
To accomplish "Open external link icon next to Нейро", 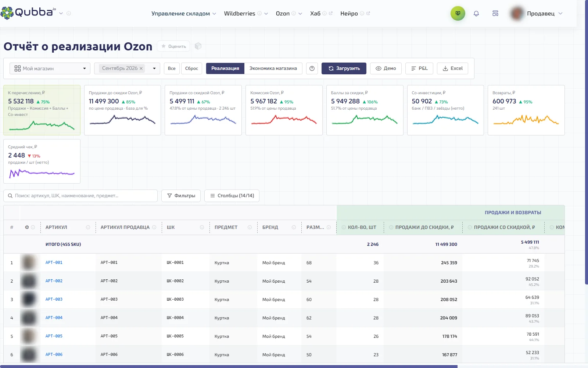I will [x=368, y=14].
